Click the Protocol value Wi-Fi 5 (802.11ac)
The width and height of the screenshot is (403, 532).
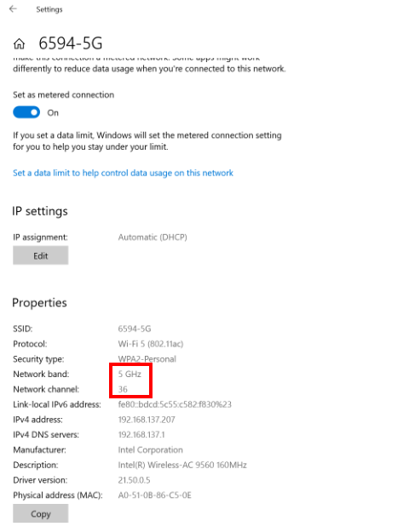(151, 344)
